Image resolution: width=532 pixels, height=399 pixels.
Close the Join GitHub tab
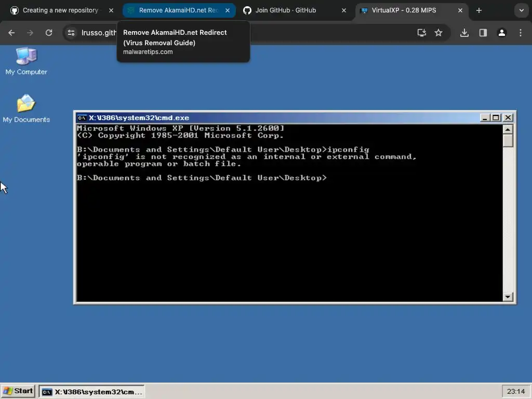(x=344, y=10)
